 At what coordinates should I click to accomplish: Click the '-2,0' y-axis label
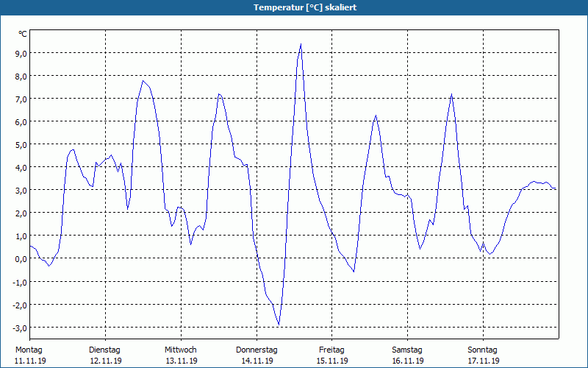(x=20, y=305)
